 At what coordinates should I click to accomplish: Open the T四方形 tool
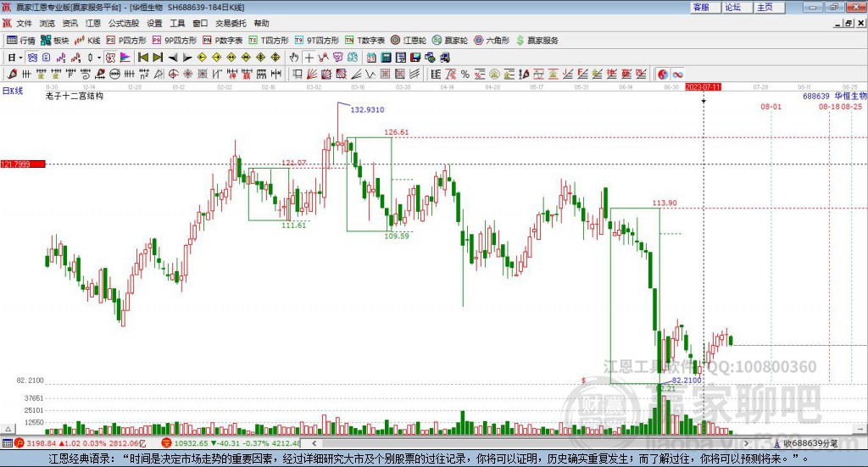pos(269,41)
